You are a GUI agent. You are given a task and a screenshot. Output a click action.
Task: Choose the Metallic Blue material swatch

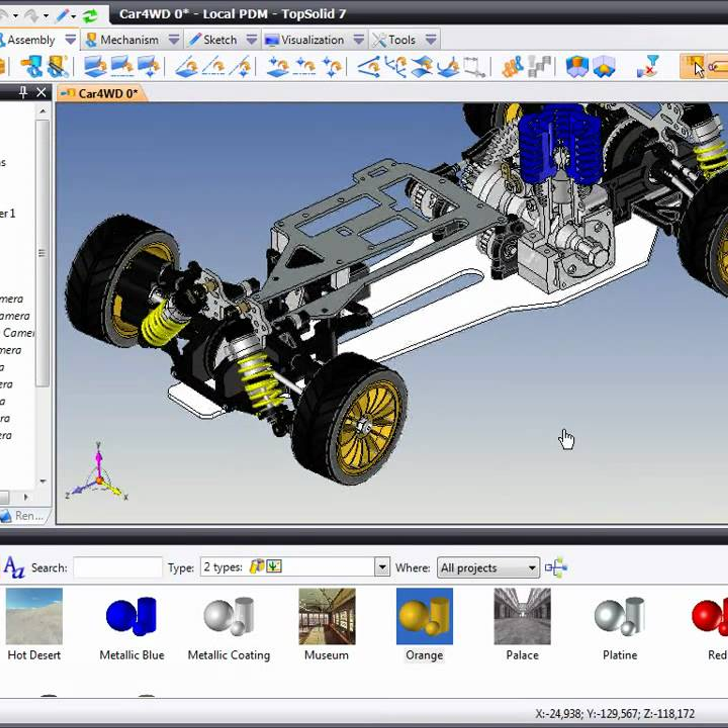coord(132,619)
